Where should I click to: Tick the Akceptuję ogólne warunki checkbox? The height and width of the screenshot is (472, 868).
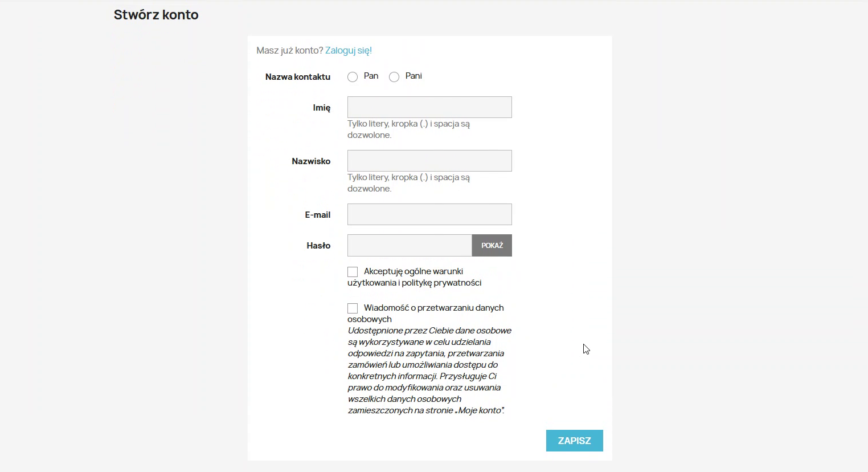click(353, 272)
